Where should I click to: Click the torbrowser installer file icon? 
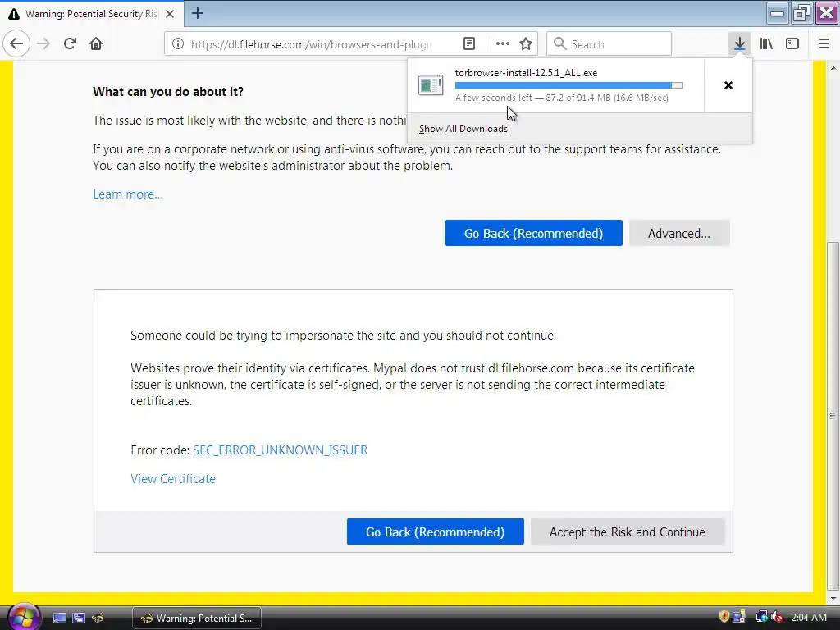tap(431, 84)
